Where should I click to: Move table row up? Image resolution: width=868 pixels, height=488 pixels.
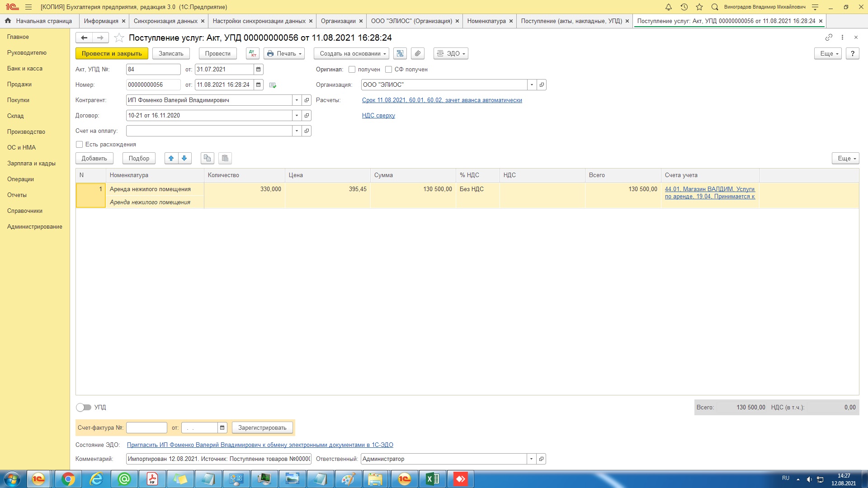coord(171,159)
